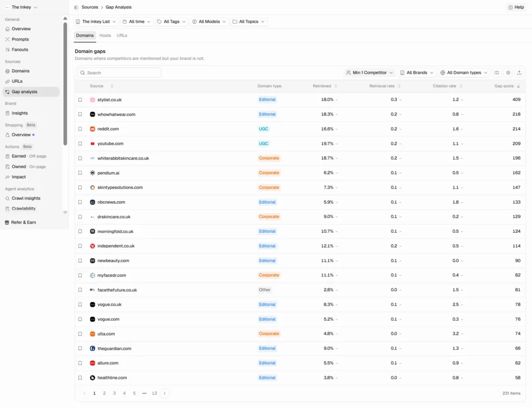Click the columns layout icon in table toolbar

[497, 73]
